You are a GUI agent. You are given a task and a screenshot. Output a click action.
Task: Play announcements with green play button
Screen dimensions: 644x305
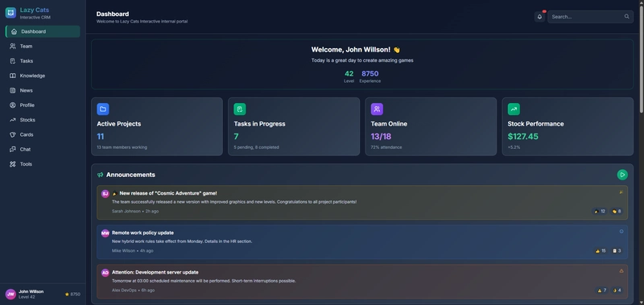click(622, 175)
